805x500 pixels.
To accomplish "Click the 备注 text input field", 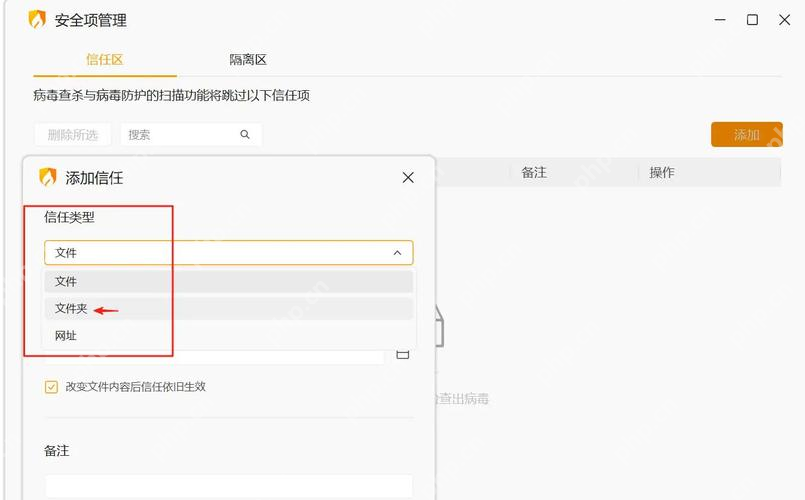I will [228, 486].
